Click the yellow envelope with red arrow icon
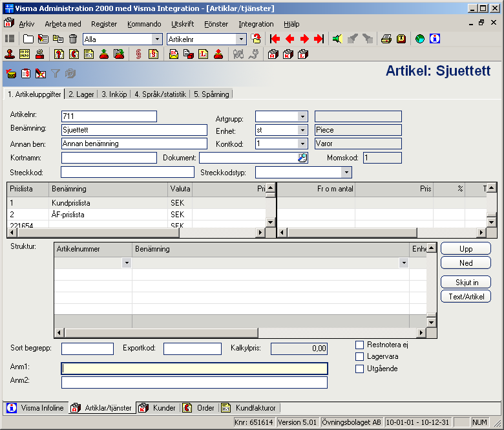The image size is (504, 430). 11,74
